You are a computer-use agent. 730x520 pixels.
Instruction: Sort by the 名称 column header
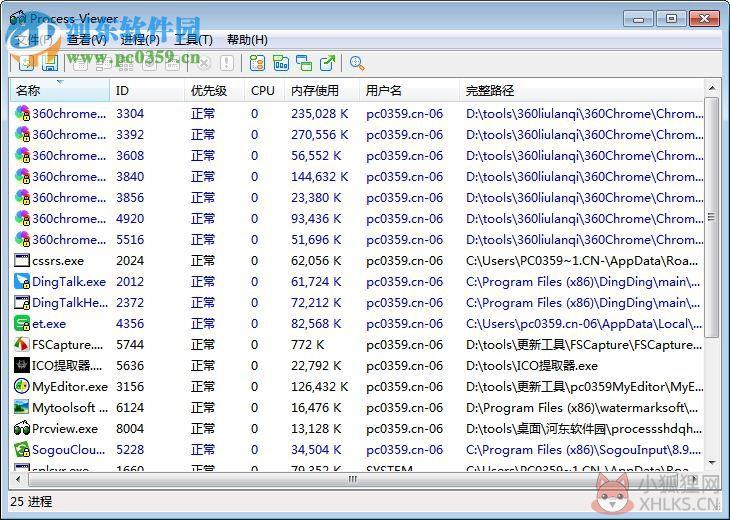[x=60, y=90]
